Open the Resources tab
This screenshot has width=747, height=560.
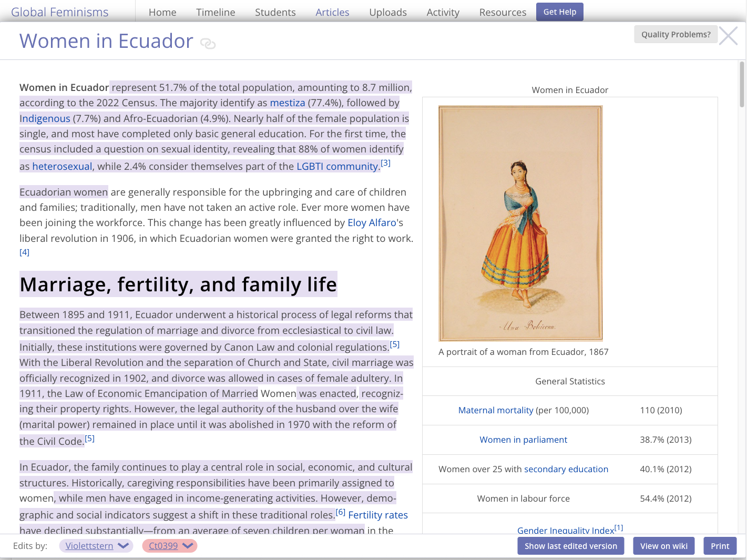coord(503,12)
